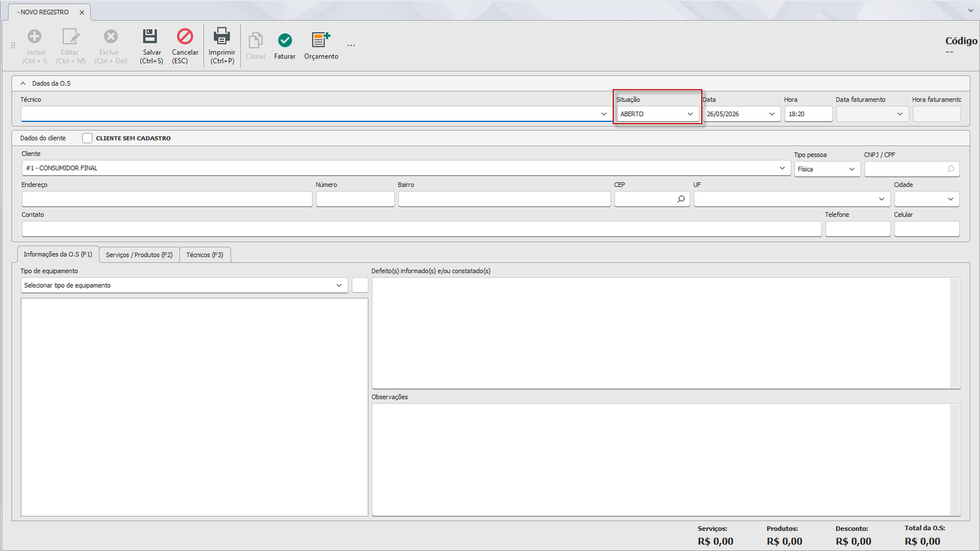Click the Celular input field

pyautogui.click(x=927, y=229)
